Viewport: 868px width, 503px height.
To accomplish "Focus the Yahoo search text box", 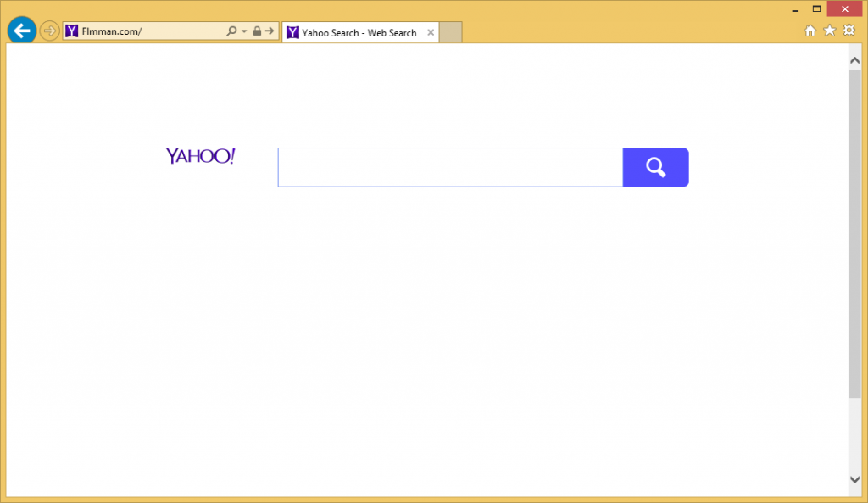I will tap(451, 167).
